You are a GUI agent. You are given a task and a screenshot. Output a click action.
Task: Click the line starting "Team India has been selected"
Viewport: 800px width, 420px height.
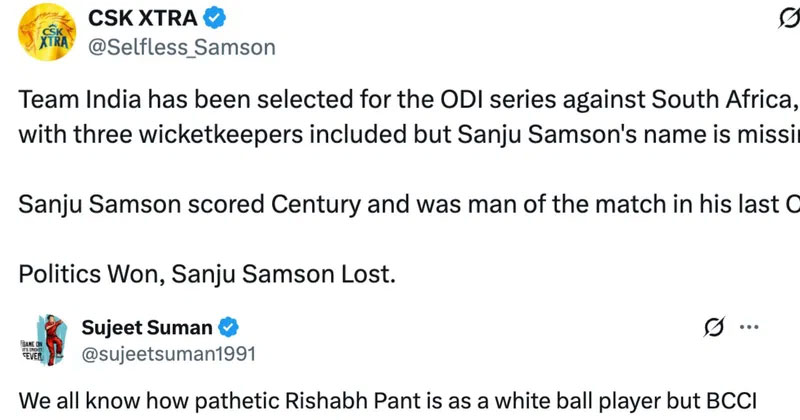[x=400, y=100]
